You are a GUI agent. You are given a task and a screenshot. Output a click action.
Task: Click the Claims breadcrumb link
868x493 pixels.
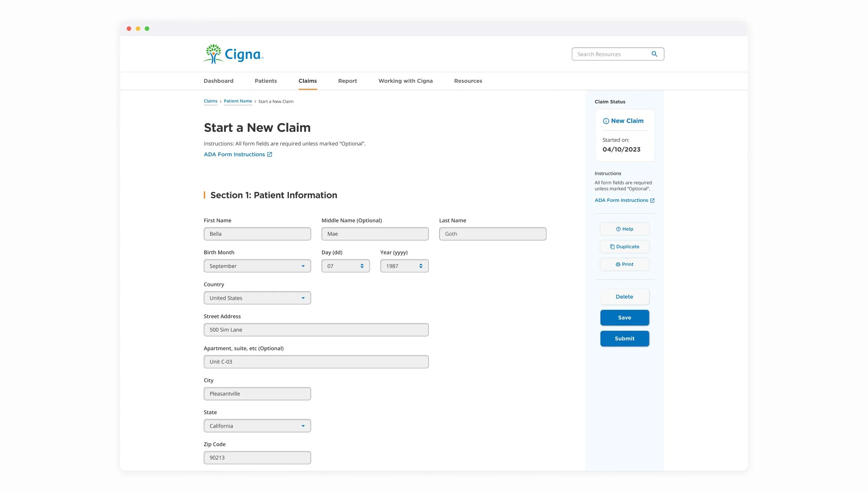(x=210, y=101)
